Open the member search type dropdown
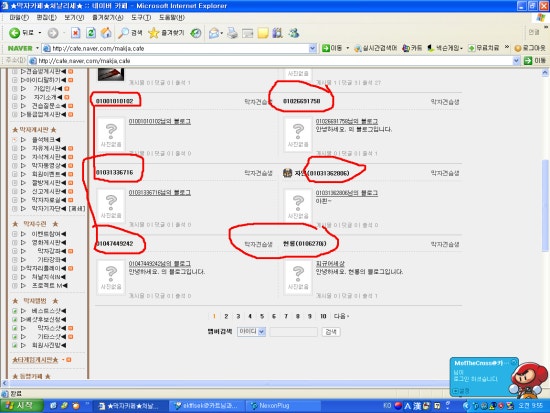The height and width of the screenshot is (413, 550). click(x=251, y=332)
